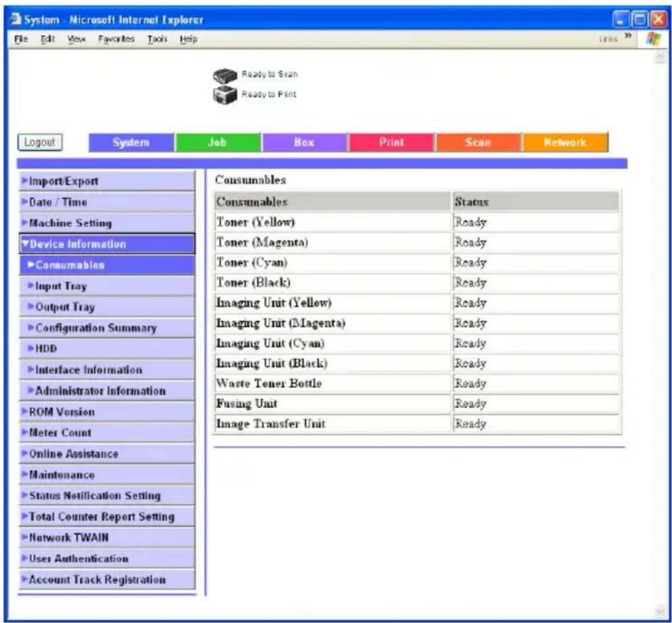Click the Imaging Unit (Black) label
672x623 pixels.
tap(272, 363)
